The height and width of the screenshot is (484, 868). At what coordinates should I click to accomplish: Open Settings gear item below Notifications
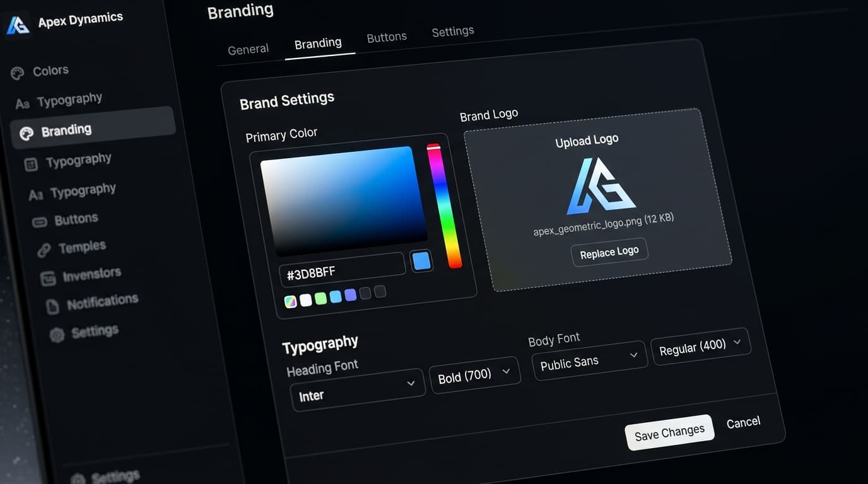85,332
